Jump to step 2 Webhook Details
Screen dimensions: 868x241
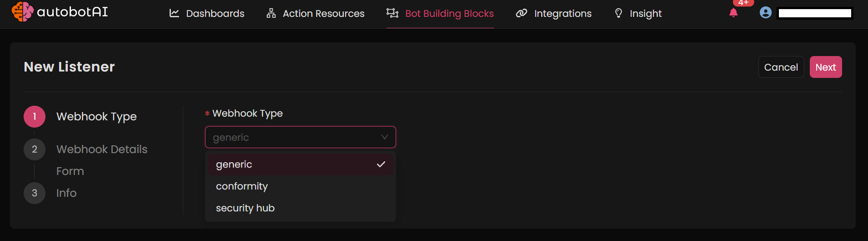click(102, 149)
